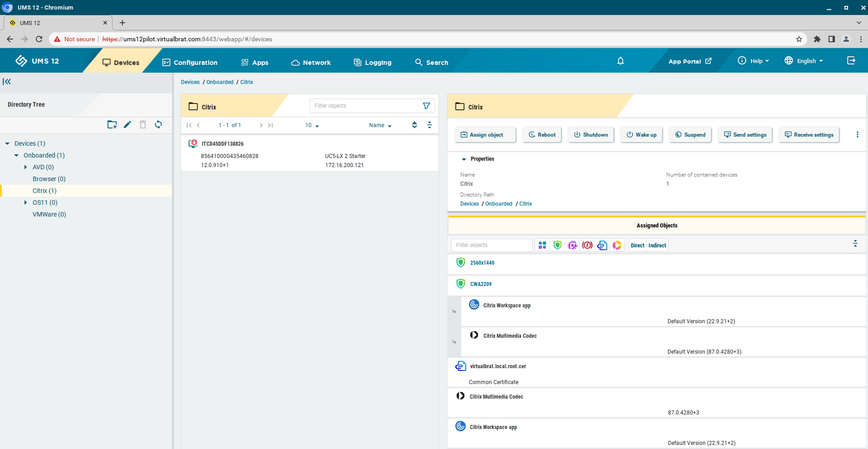This screenshot has height=449, width=868.
Task: Click the Shutdown button
Action: click(590, 134)
